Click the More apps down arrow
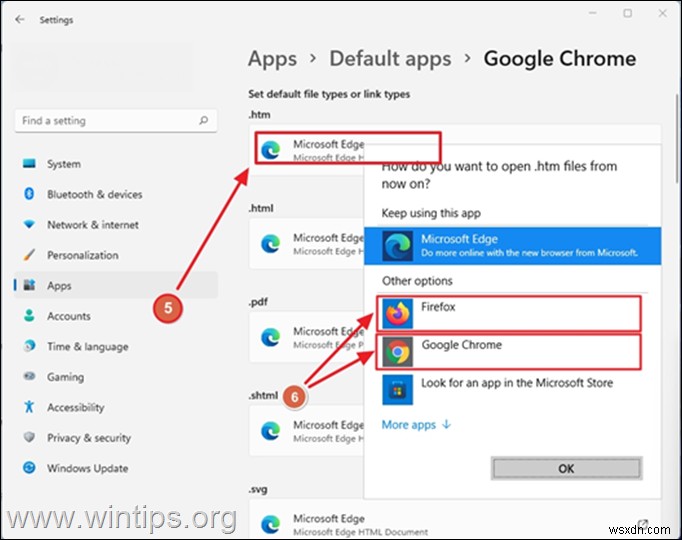 tap(446, 424)
